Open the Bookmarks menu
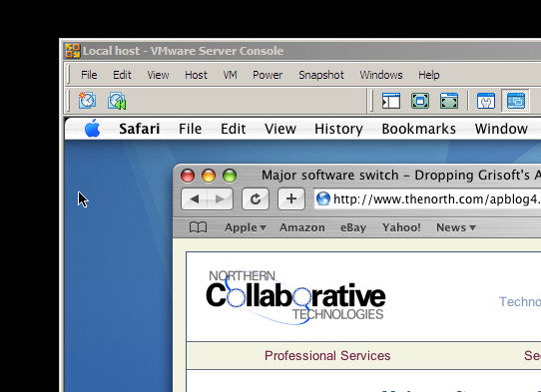 (419, 129)
